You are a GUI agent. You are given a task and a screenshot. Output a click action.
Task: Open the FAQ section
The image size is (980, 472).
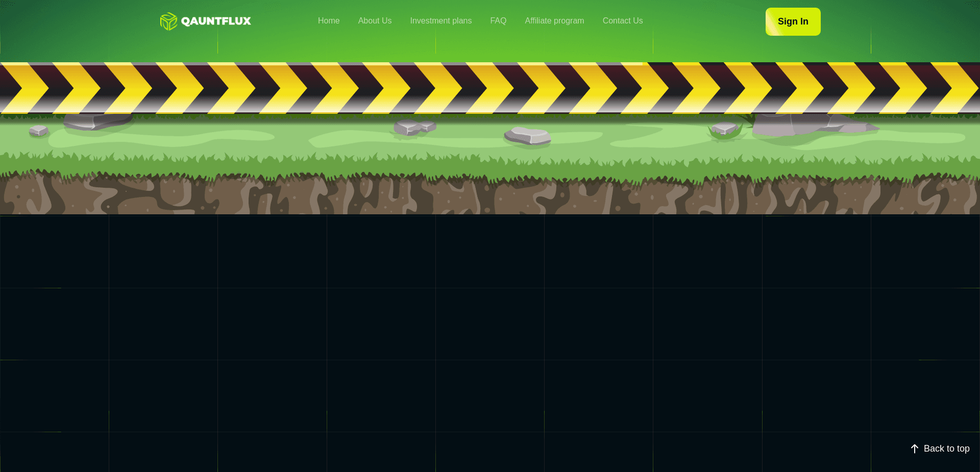click(x=498, y=21)
